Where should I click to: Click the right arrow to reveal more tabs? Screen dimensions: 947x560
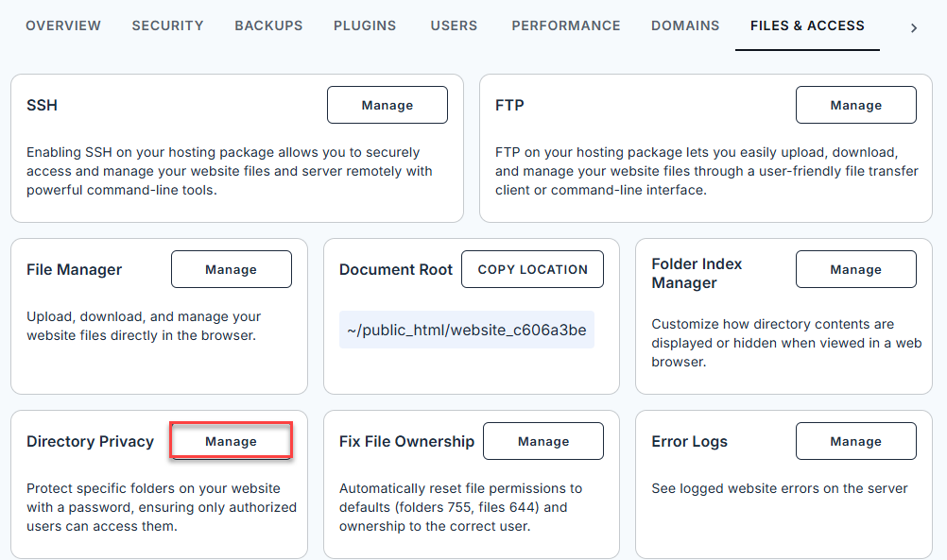tap(913, 27)
